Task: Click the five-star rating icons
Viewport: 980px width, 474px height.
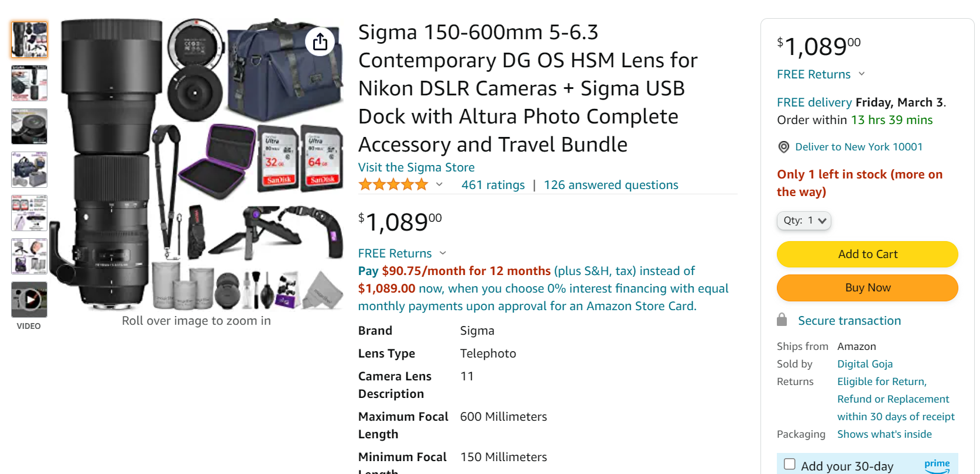Action: (x=393, y=185)
